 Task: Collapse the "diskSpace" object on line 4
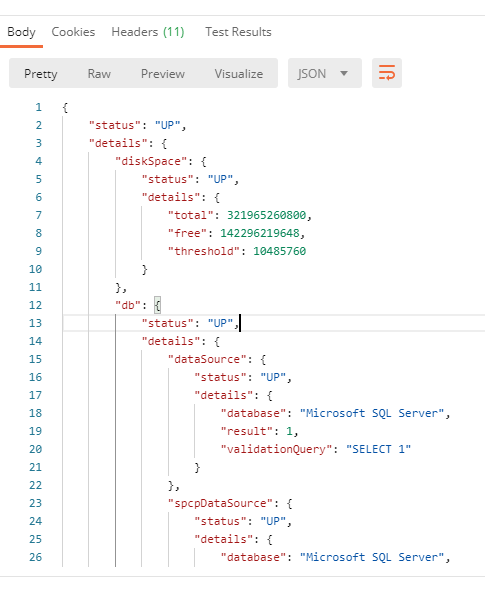point(204,161)
